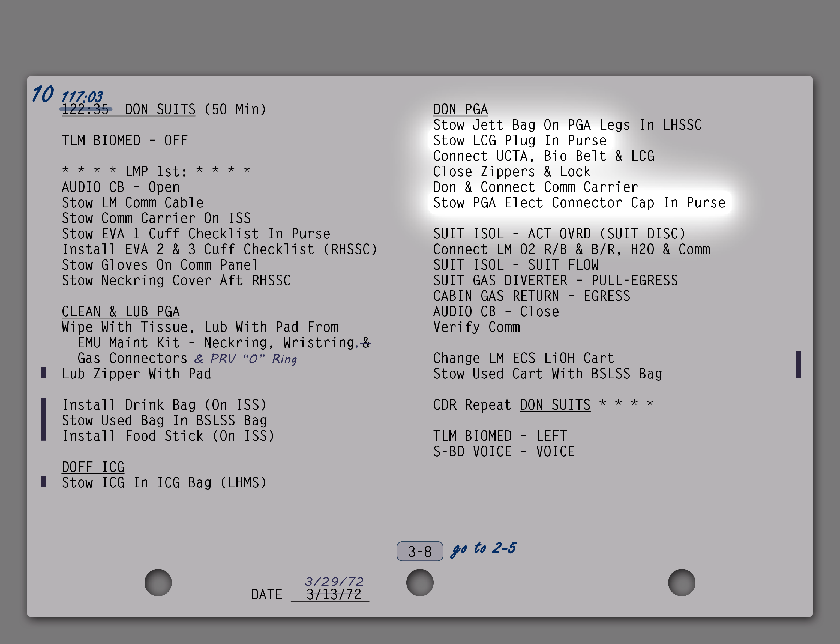Click the change bar beside Stow ICG In ICG Bag

[43, 481]
